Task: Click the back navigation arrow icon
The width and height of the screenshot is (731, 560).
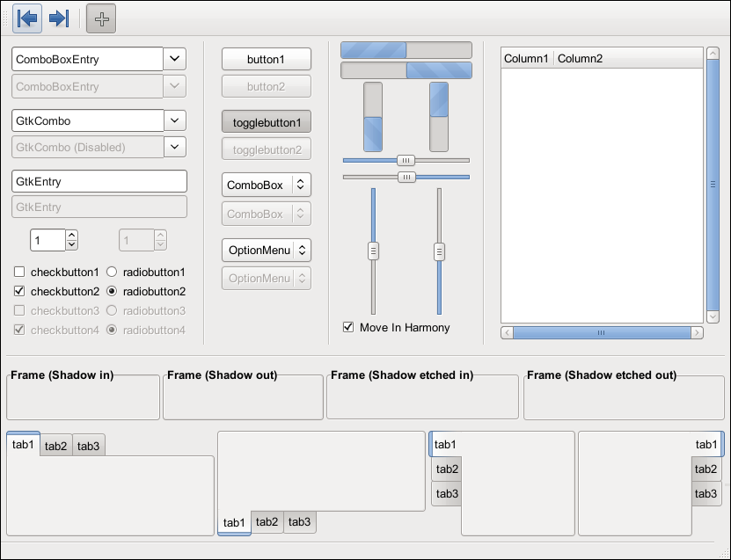Action: click(27, 18)
